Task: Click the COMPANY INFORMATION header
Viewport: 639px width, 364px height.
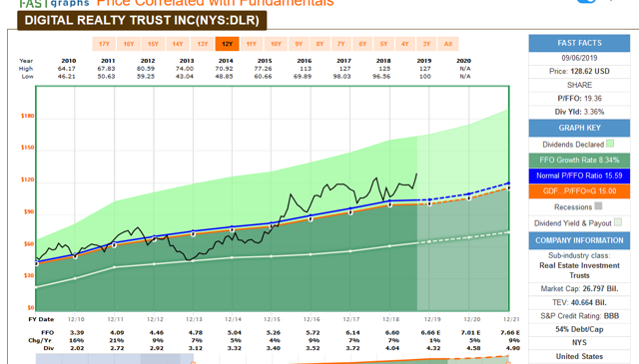Action: pyautogui.click(x=579, y=240)
